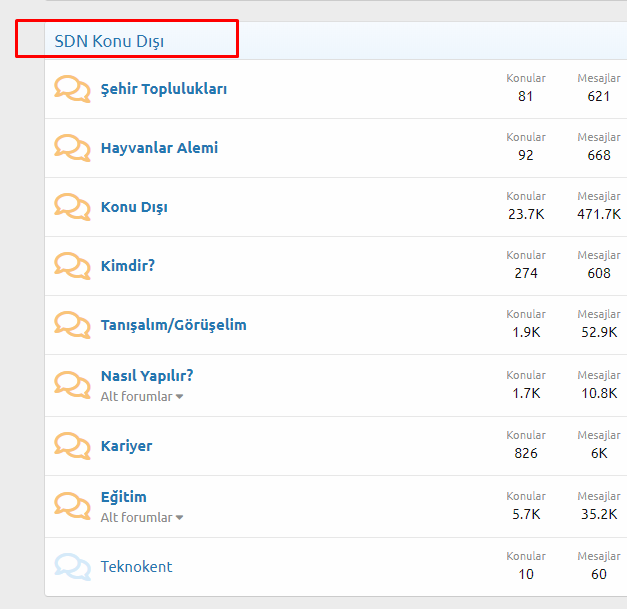Open the Teknokent forum link
627x609 pixels.
click(136, 567)
